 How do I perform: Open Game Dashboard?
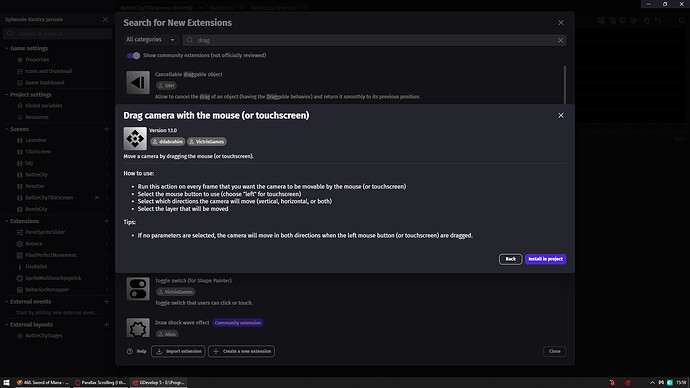44,82
